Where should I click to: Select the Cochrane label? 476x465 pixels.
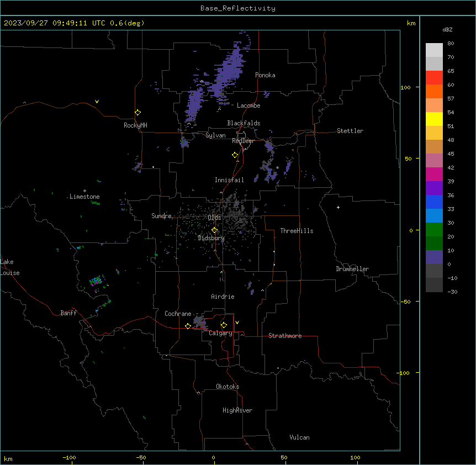coord(178,314)
